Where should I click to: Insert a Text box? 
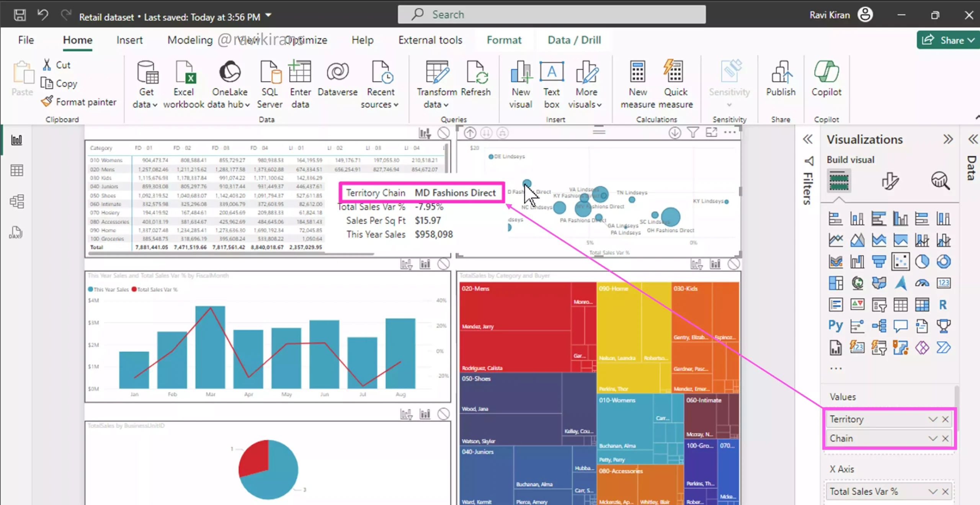552,84
